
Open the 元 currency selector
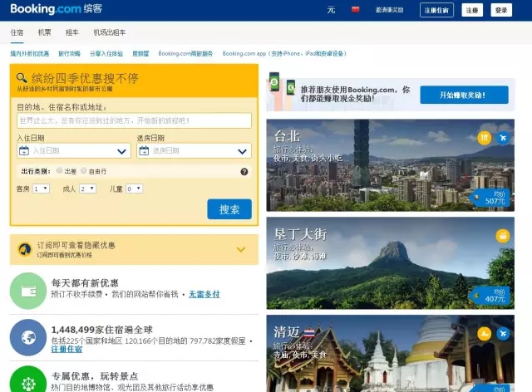331,10
